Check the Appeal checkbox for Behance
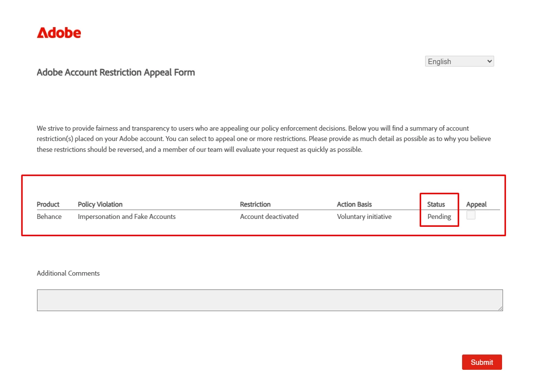The width and height of the screenshot is (541, 392). point(470,215)
